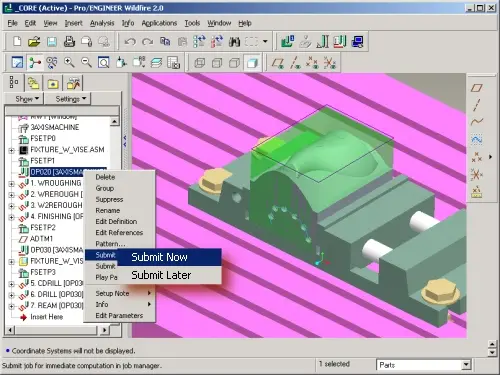Click the Zoom Out magnifier
This screenshot has width=500, height=375.
(x=86, y=62)
